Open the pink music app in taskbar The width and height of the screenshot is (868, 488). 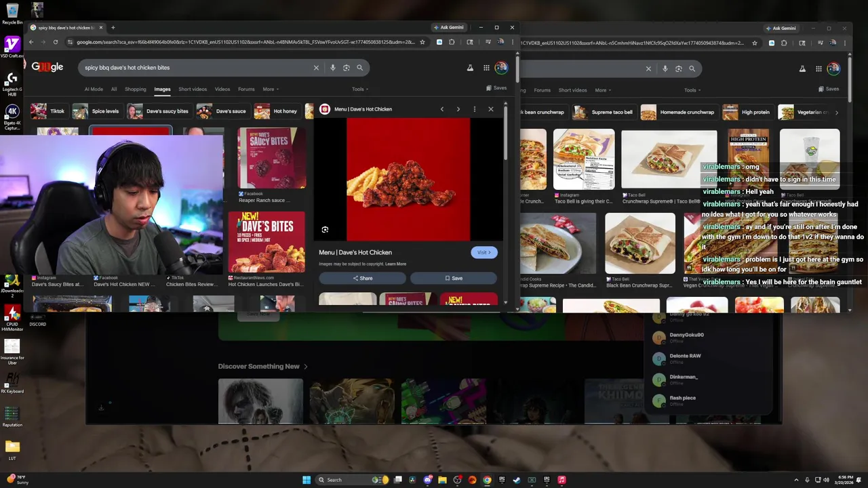(561, 480)
